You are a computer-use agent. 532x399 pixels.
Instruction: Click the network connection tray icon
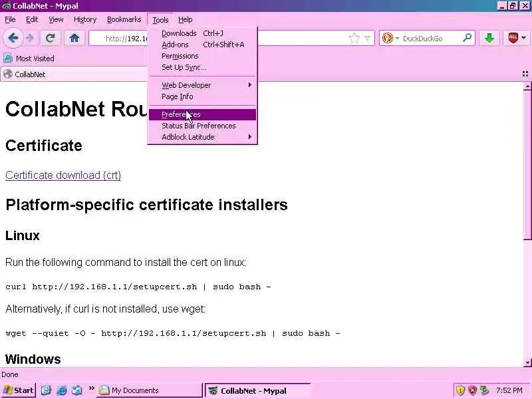(485, 390)
